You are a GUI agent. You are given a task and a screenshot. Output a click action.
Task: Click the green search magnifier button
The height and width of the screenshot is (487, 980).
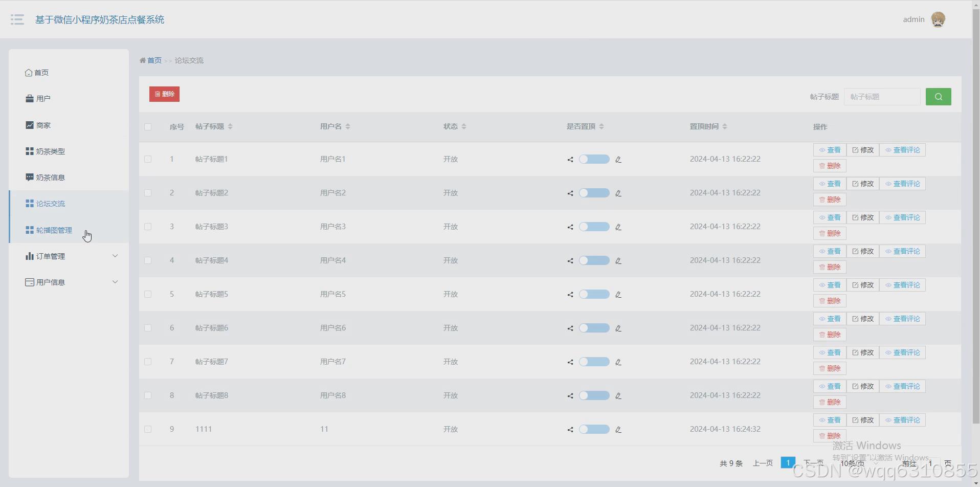938,97
